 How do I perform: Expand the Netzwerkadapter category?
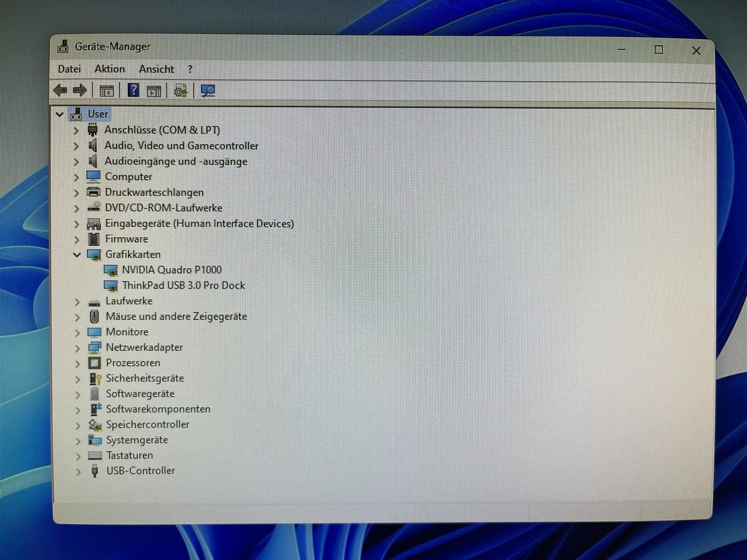click(x=78, y=348)
